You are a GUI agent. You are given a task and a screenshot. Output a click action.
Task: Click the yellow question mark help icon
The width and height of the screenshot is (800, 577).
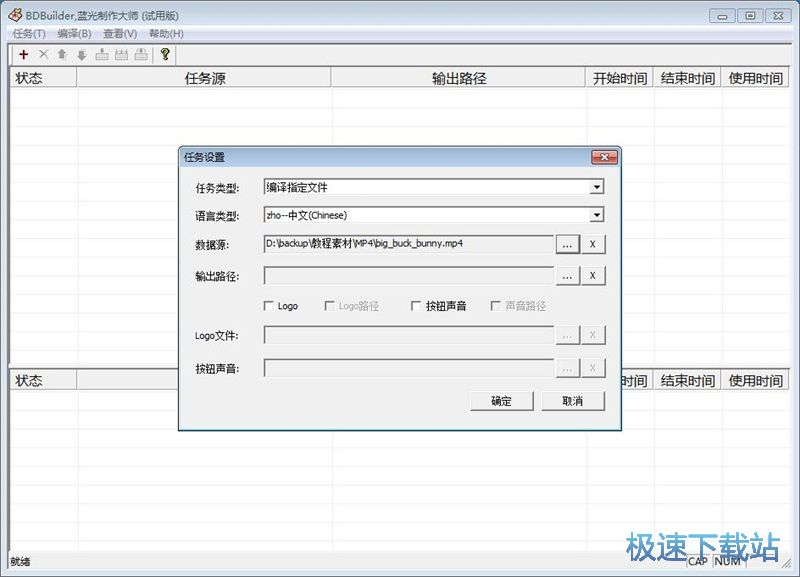165,54
